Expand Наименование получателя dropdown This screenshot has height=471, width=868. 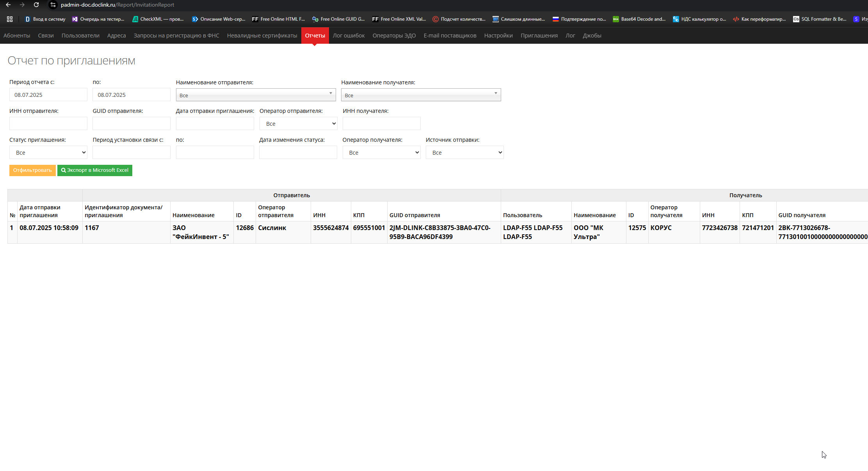click(x=421, y=95)
